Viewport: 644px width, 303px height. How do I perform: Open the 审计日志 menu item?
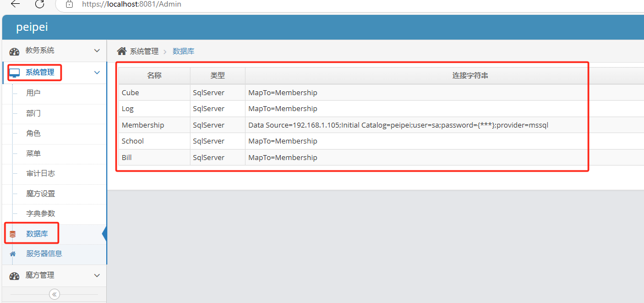tap(40, 174)
